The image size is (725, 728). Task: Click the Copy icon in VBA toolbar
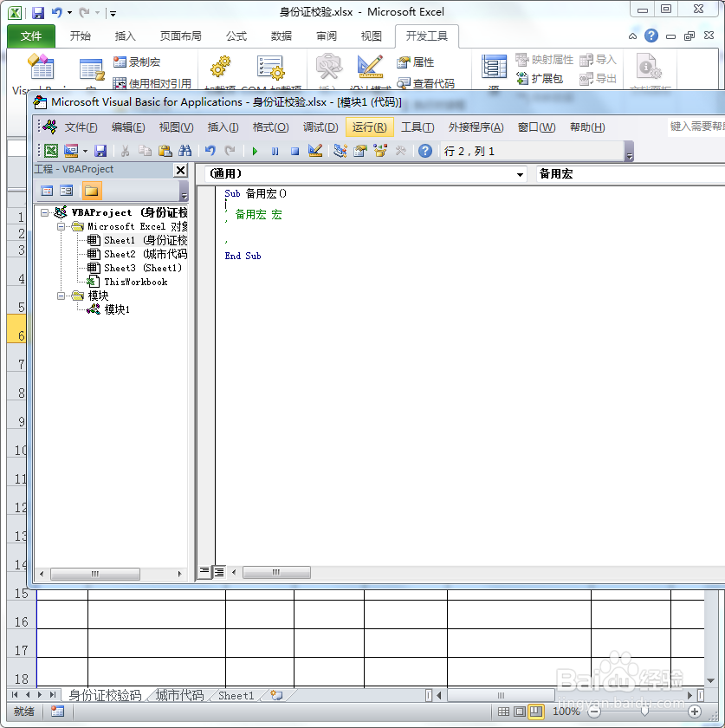146,151
